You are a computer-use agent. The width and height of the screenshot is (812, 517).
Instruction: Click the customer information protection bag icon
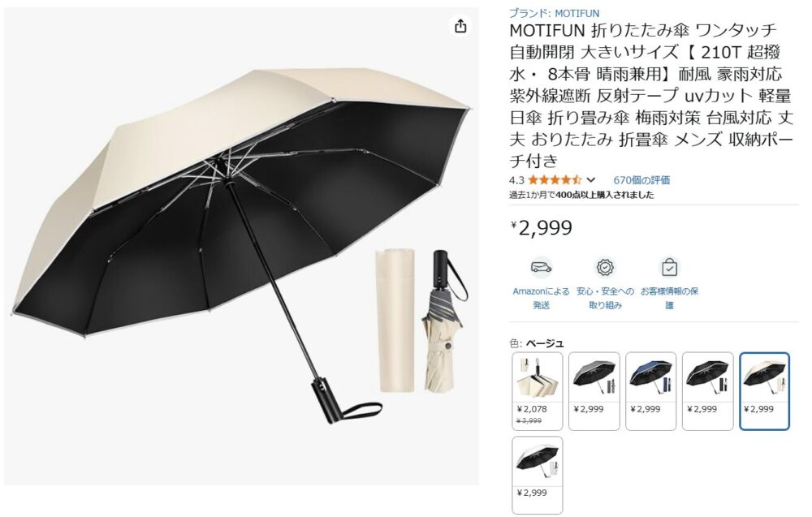(x=669, y=268)
